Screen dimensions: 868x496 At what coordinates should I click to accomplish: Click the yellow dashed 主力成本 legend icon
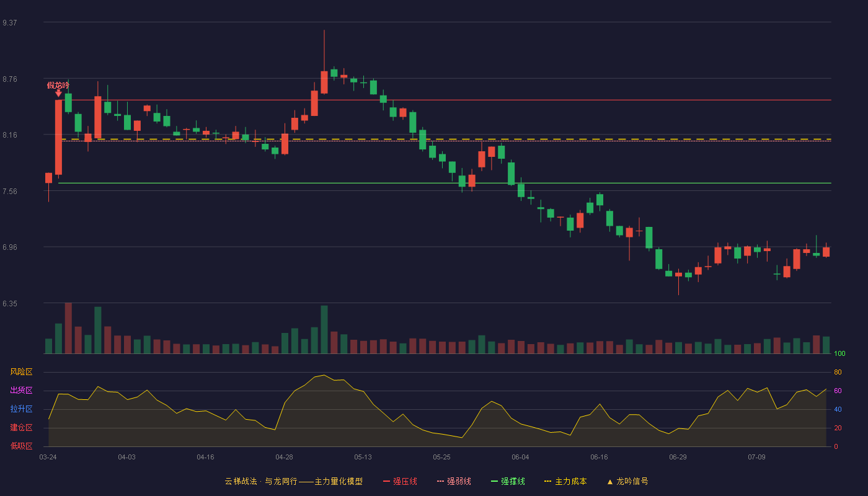547,481
